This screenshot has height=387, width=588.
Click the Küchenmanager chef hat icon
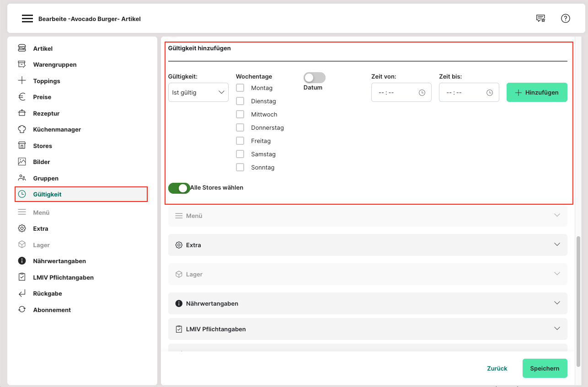(22, 129)
